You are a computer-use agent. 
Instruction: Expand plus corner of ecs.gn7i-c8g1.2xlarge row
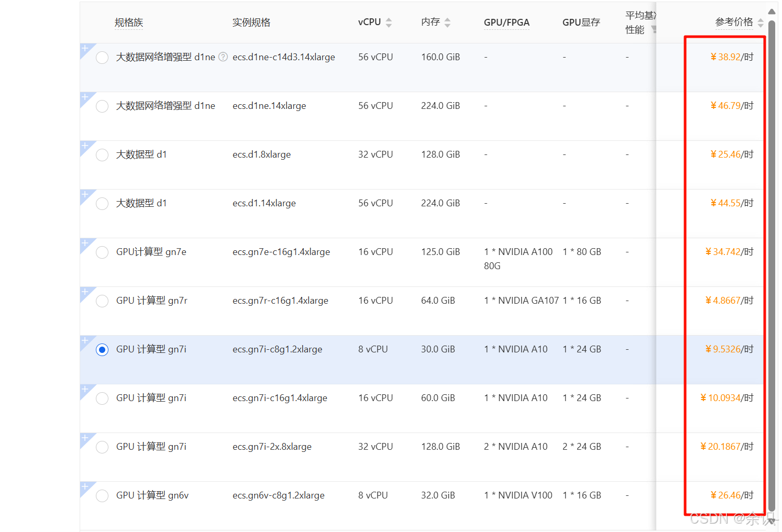click(85, 340)
